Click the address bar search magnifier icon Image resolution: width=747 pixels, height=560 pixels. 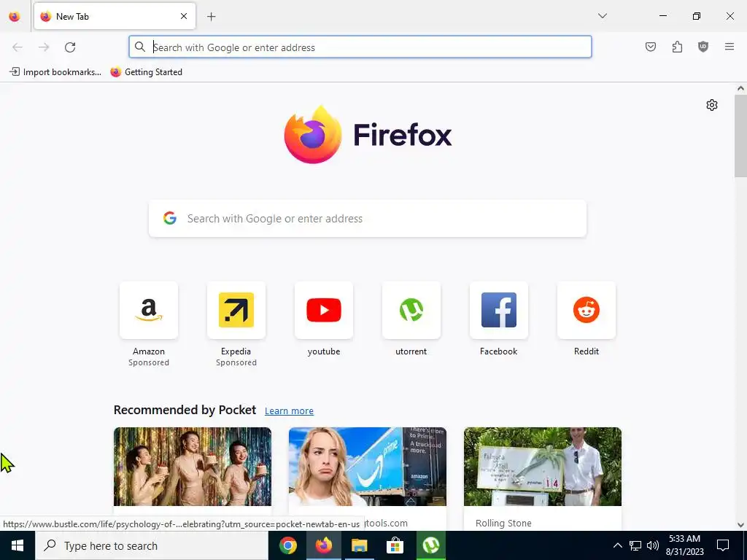point(139,47)
